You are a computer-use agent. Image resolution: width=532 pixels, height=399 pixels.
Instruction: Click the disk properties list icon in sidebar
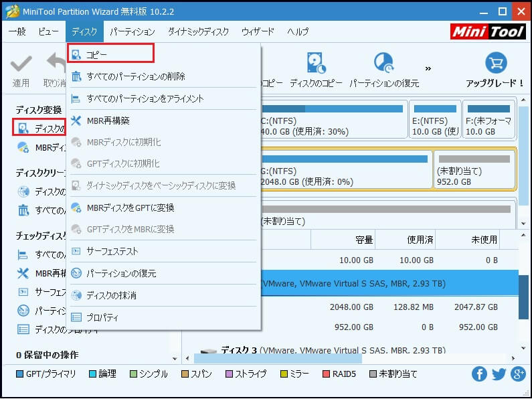[x=23, y=329]
